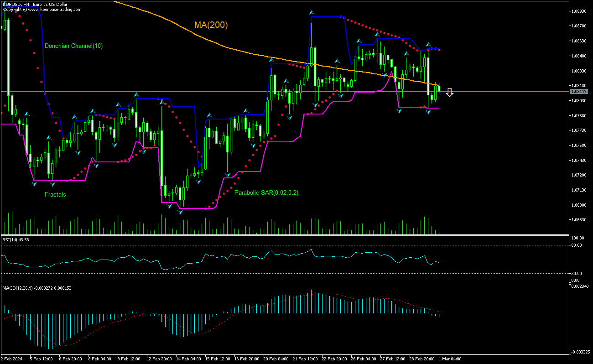Toggle the MA(200) label selection
Viewport: 593px width, 364px height.
point(212,25)
